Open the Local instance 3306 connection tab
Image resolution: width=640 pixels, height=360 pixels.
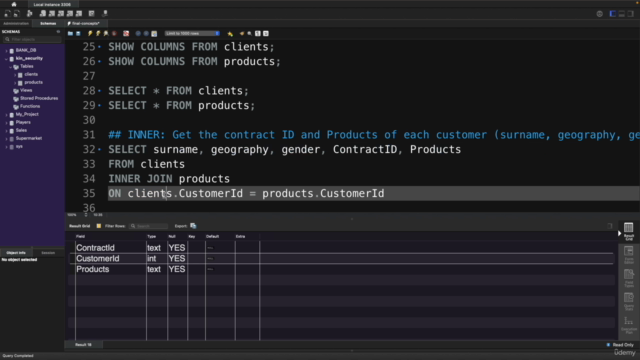click(x=52, y=4)
